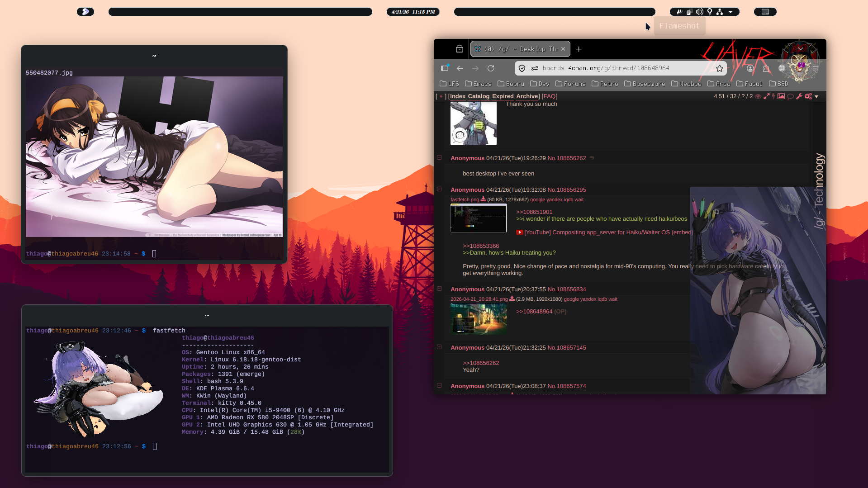Open the Retro bookmarks folder
Viewport: 868px width, 488px height.
(605, 84)
